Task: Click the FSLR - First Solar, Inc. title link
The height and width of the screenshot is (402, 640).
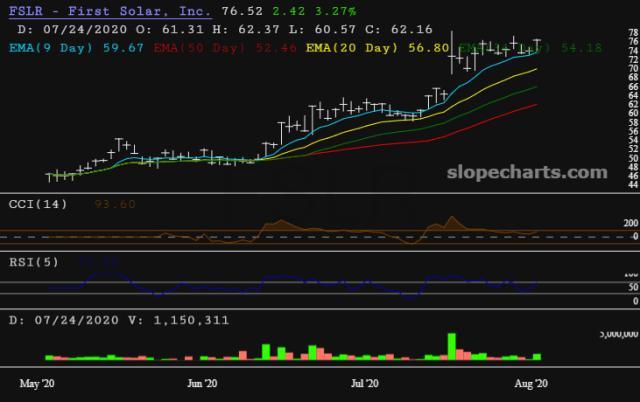Action: pos(109,12)
